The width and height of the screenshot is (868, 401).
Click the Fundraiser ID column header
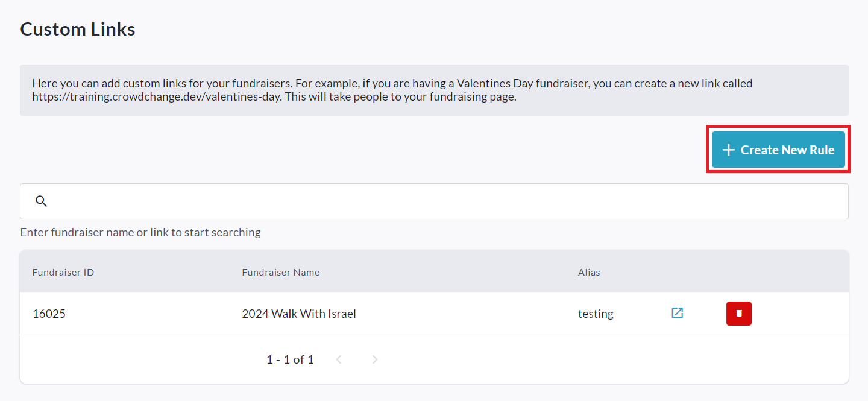click(63, 272)
